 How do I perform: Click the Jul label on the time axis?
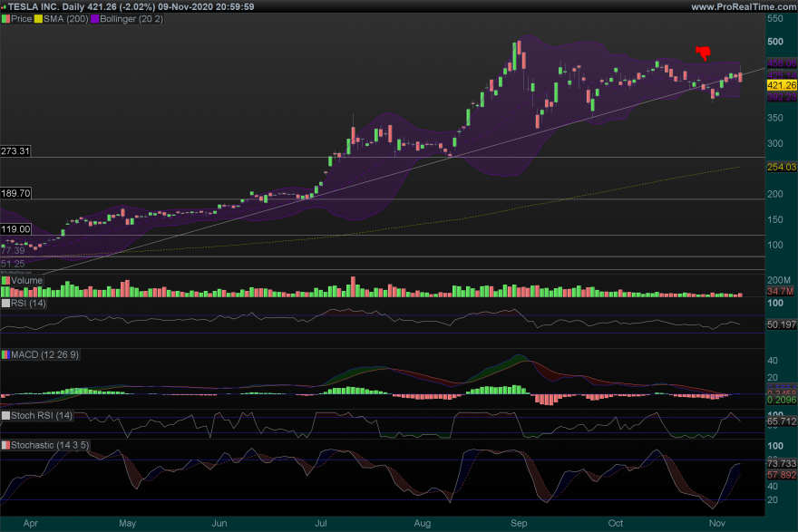click(x=321, y=523)
